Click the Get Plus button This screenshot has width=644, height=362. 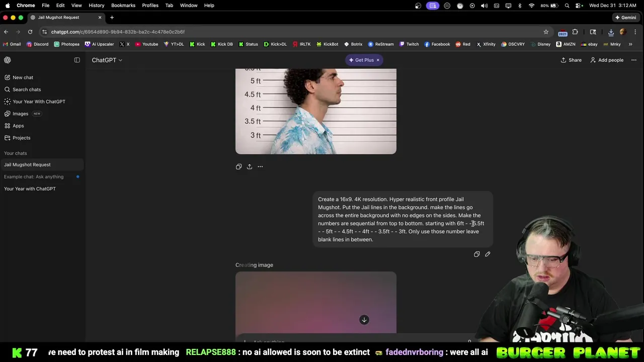click(362, 60)
